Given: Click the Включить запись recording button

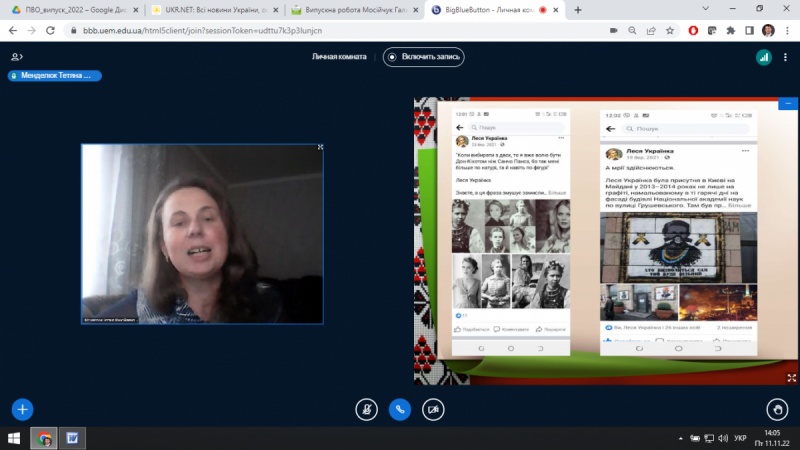Looking at the screenshot, I should pos(424,57).
